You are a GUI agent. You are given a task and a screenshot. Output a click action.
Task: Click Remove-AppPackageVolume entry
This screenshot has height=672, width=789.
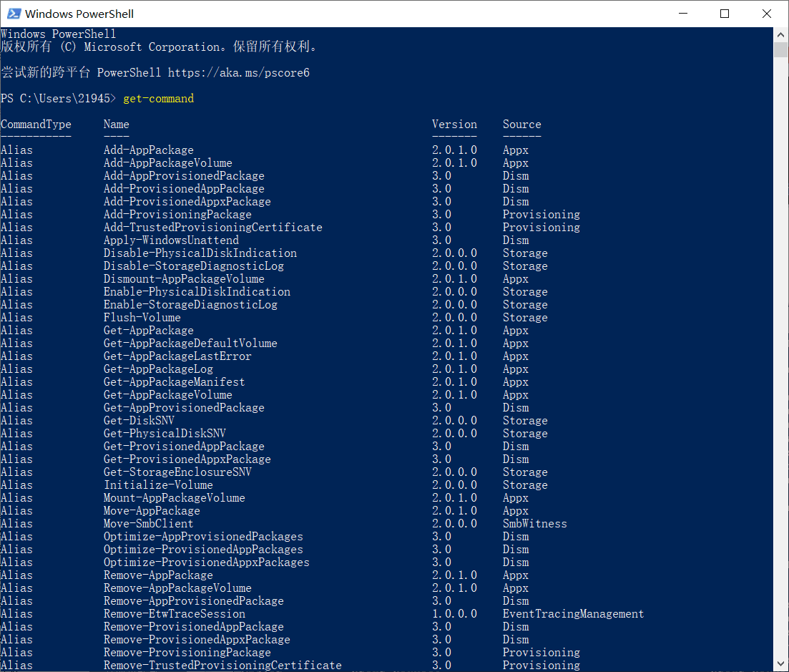(x=177, y=588)
